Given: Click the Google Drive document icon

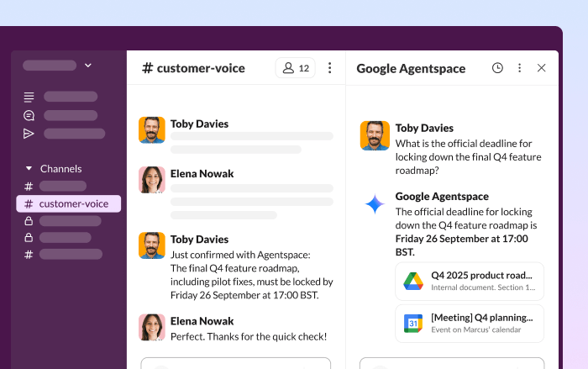Looking at the screenshot, I should [413, 281].
